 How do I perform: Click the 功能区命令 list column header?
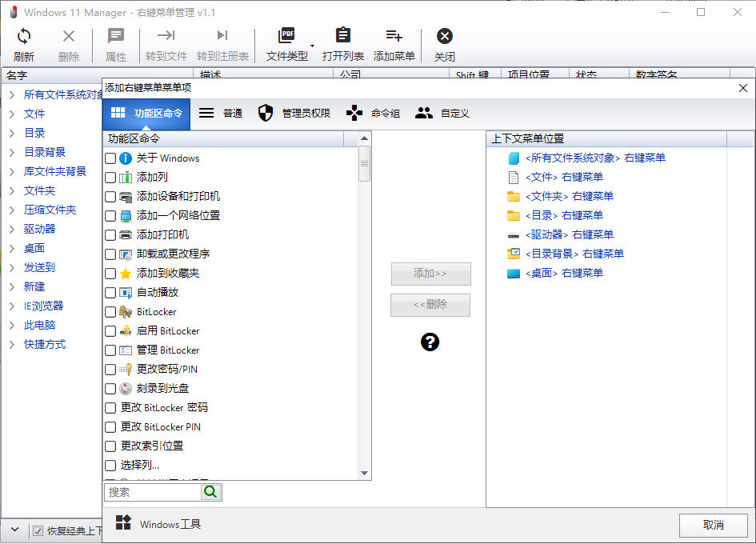point(224,139)
